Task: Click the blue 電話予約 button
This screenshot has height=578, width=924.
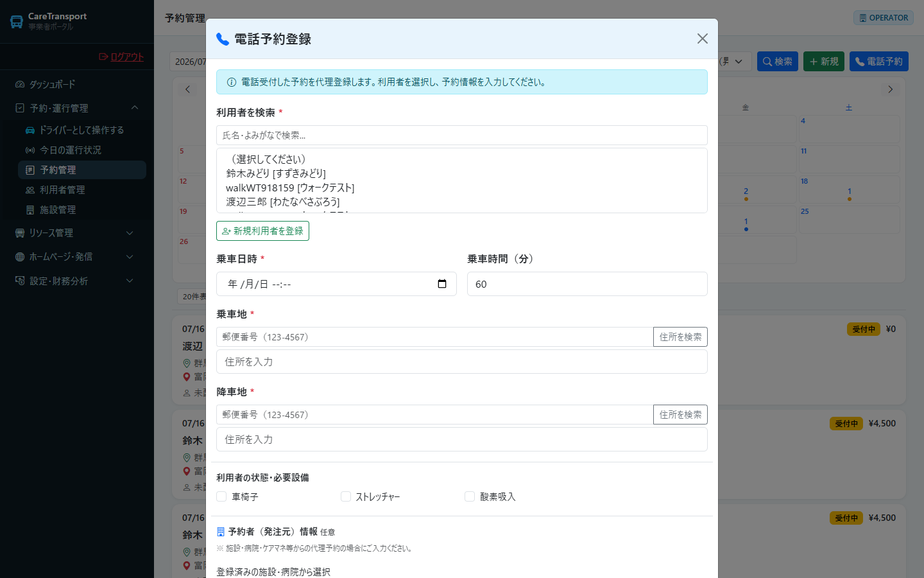Action: [879, 61]
